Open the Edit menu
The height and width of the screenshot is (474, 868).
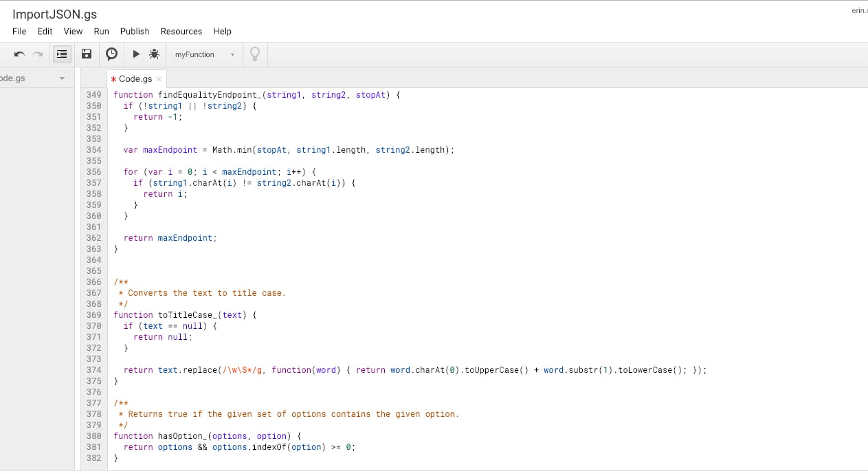coord(45,31)
